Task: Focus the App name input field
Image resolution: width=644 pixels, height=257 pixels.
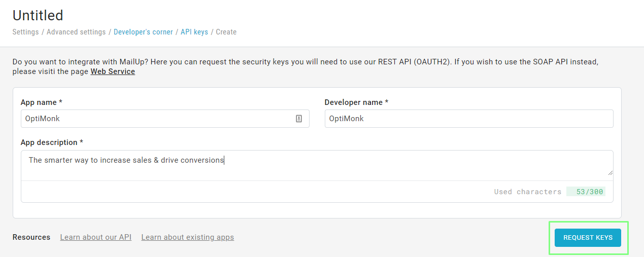Action: point(165,119)
